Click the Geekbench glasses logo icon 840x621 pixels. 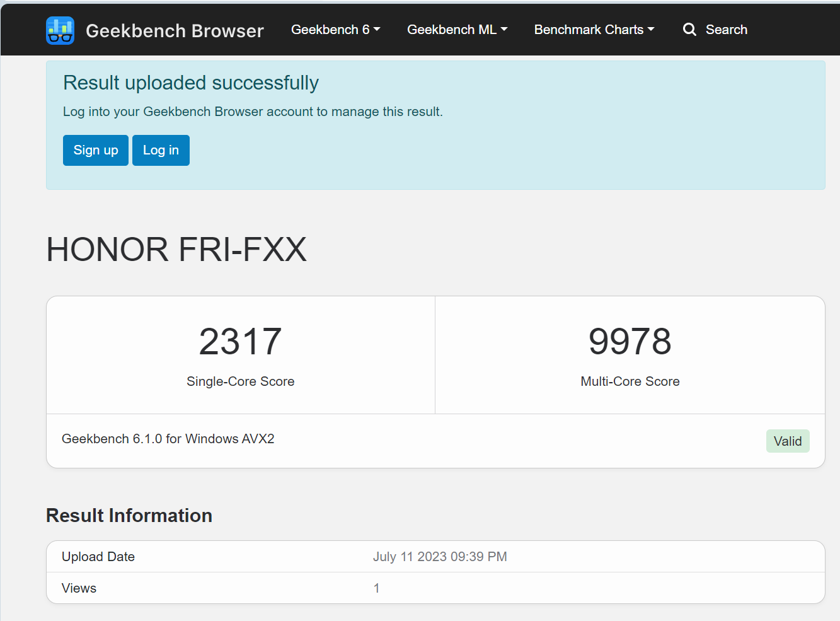[x=60, y=30]
